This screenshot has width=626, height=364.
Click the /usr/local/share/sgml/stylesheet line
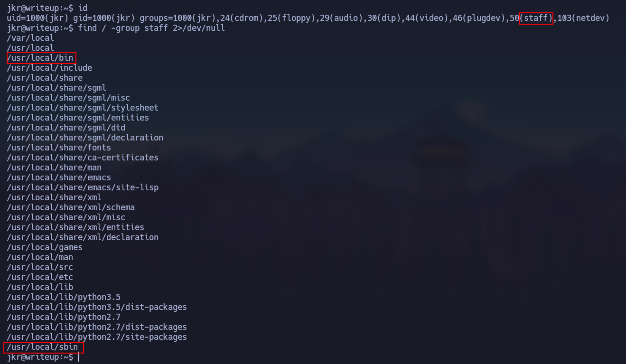(83, 108)
